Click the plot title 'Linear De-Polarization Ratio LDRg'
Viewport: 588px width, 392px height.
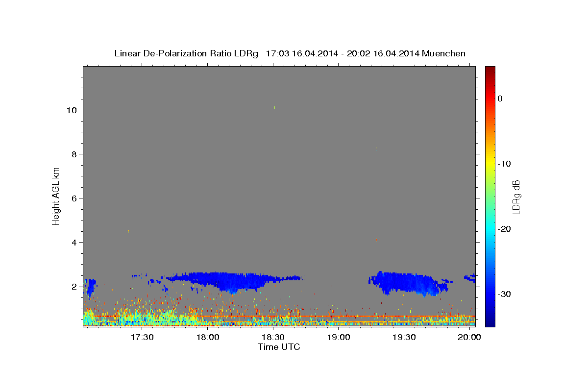pos(186,53)
